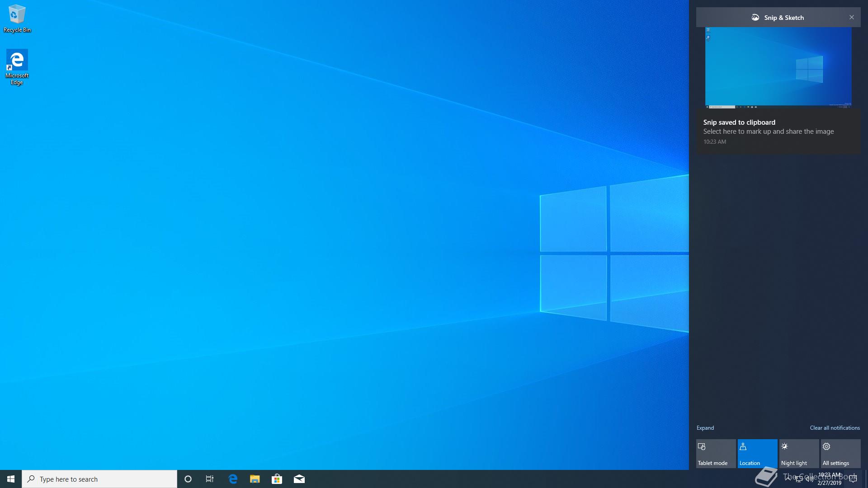The height and width of the screenshot is (488, 868).
Task: Click the network icon in system tray
Action: [x=799, y=479]
